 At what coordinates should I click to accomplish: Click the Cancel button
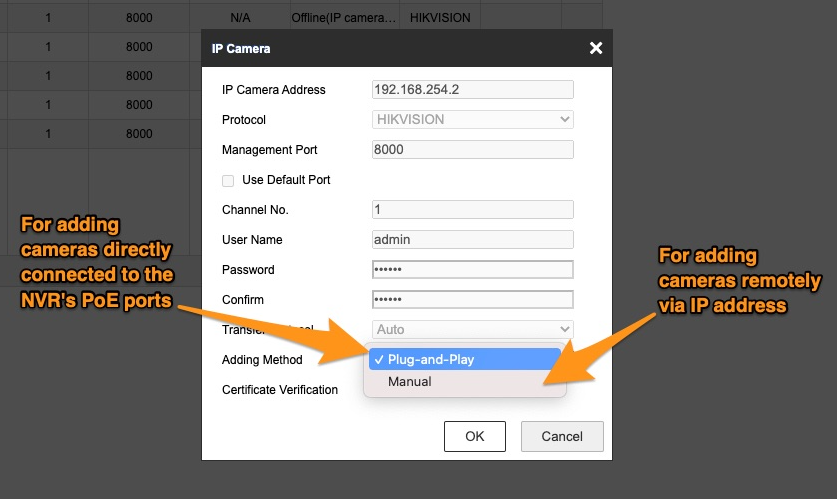point(561,436)
